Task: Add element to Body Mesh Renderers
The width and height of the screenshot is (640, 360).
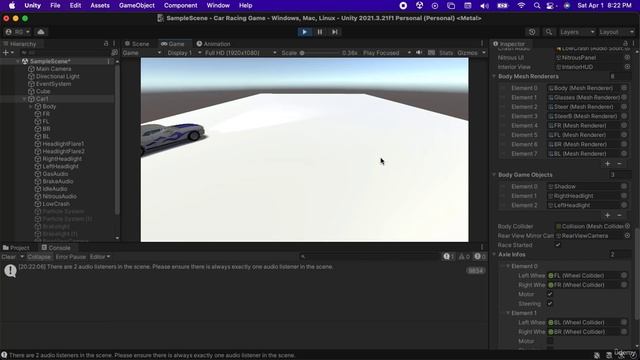Action: [x=608, y=163]
